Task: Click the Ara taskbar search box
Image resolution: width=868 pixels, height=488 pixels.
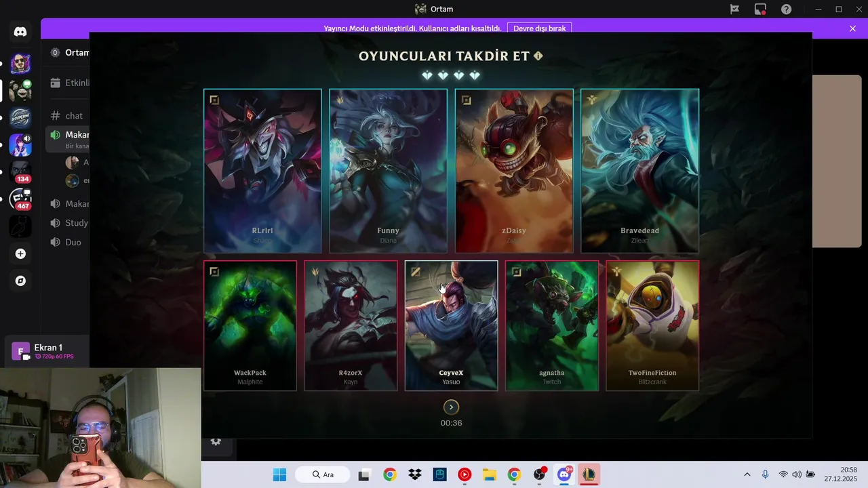Action: point(323,474)
